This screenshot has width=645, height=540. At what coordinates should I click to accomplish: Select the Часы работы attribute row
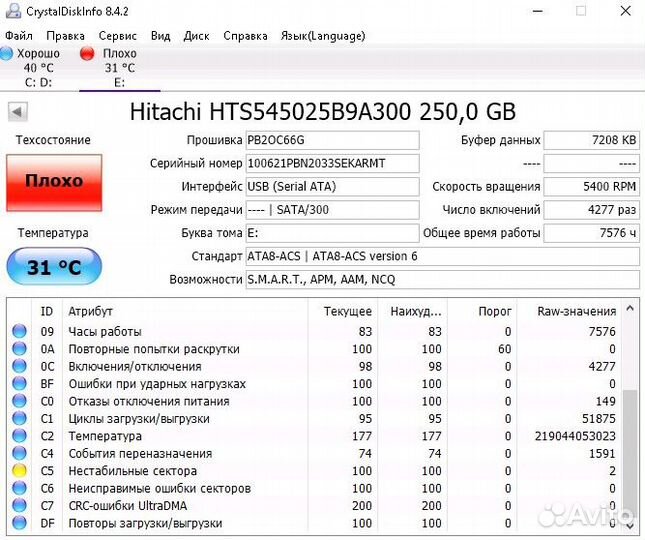(x=314, y=331)
